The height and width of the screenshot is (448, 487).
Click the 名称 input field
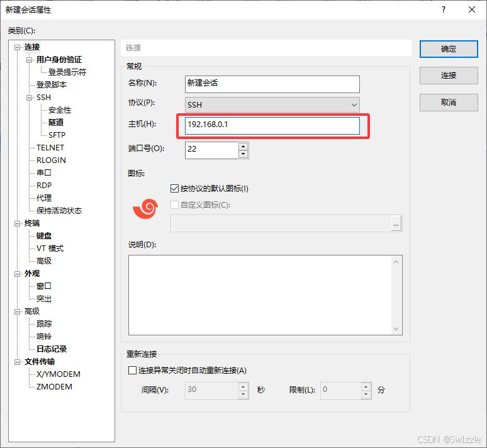(272, 84)
